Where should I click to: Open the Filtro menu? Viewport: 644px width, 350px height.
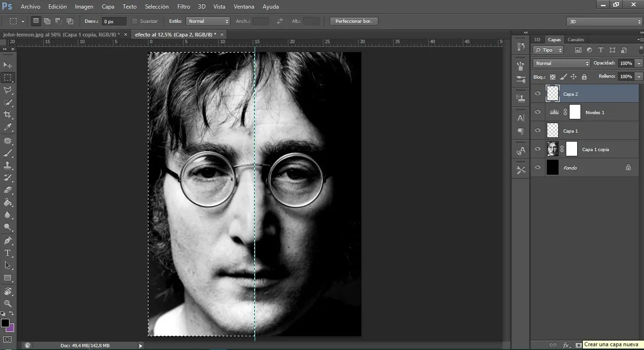point(183,6)
